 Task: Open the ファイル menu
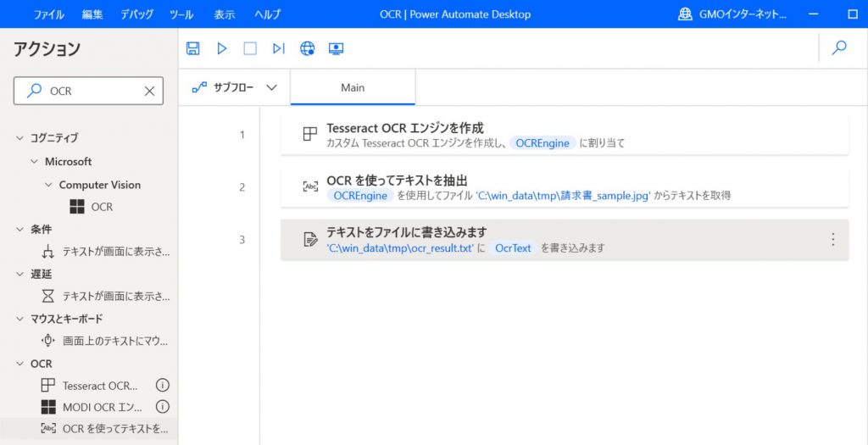[x=48, y=14]
